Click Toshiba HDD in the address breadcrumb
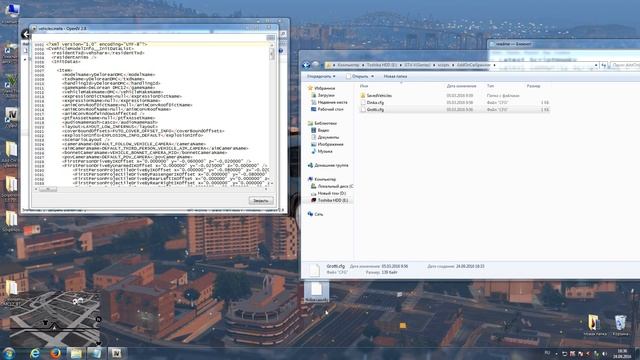The height and width of the screenshot is (360, 640). pos(381,65)
